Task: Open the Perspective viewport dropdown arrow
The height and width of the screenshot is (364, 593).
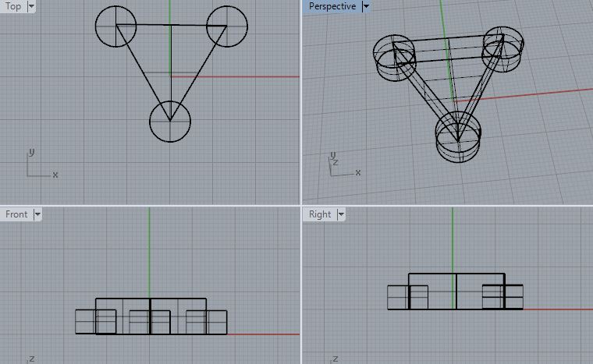Action: [x=366, y=6]
